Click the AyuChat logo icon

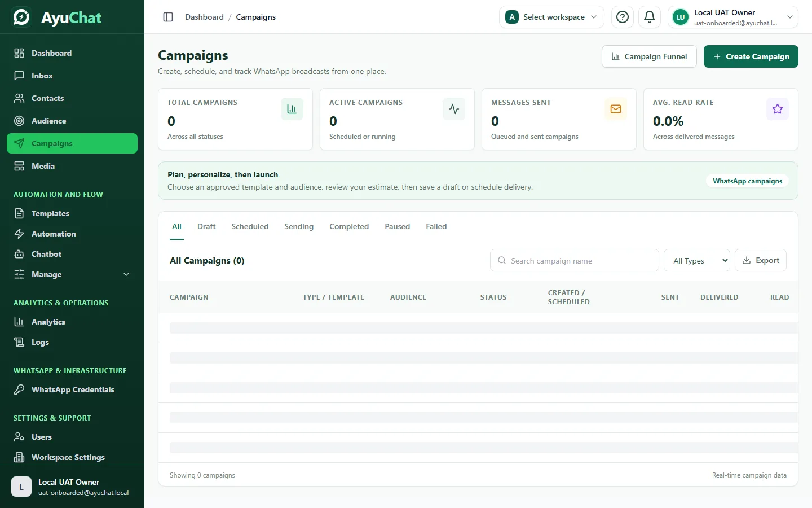coord(21,17)
